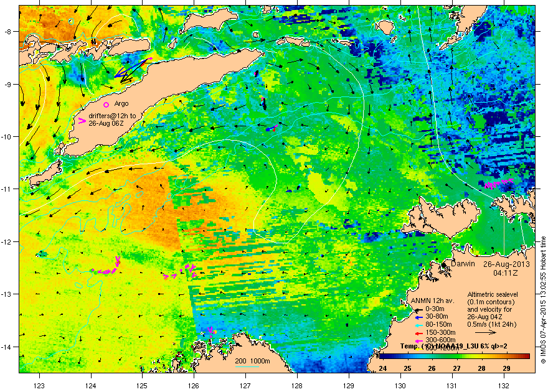548x392 pixels.
Task: Click the "150-300m" depth legend label
Action: (440, 332)
